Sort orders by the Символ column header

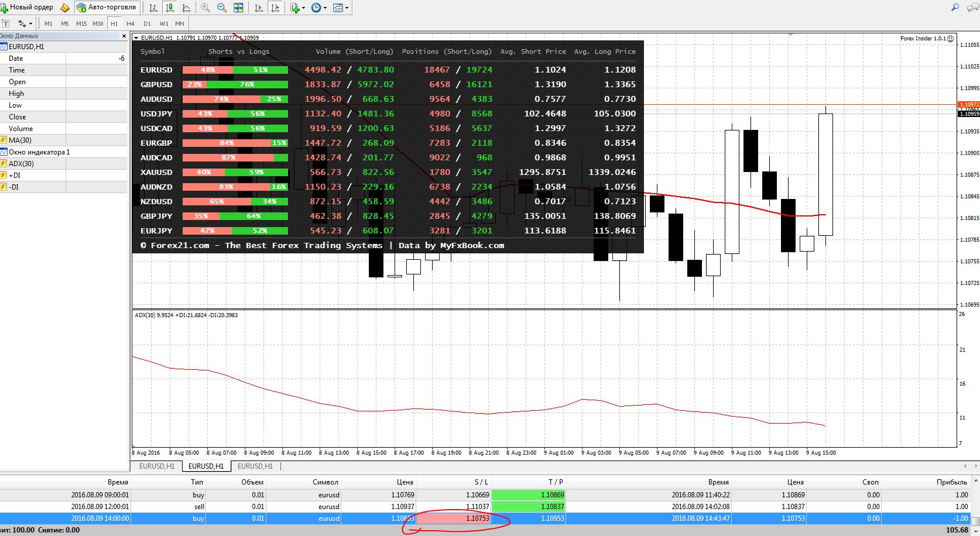(x=304, y=482)
